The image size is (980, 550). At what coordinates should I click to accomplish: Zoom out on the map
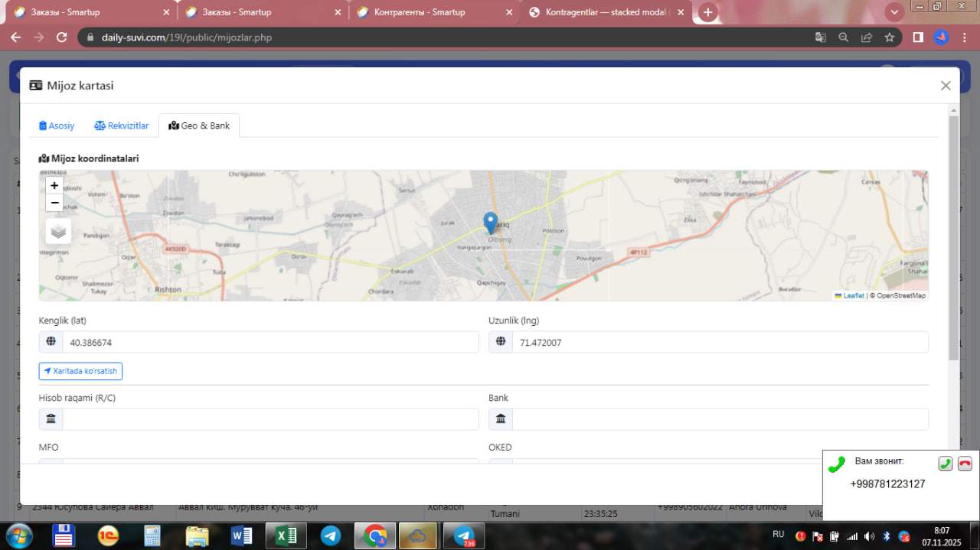[54, 203]
